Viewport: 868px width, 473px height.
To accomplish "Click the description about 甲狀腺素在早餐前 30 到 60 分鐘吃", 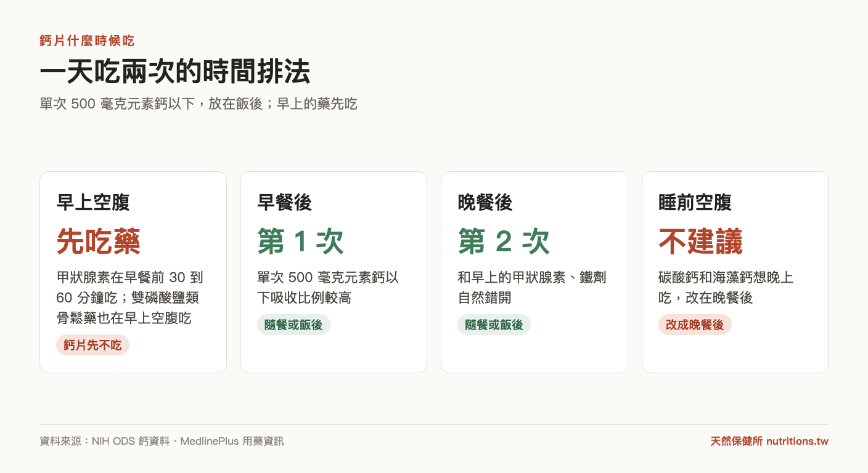I will pos(129,298).
